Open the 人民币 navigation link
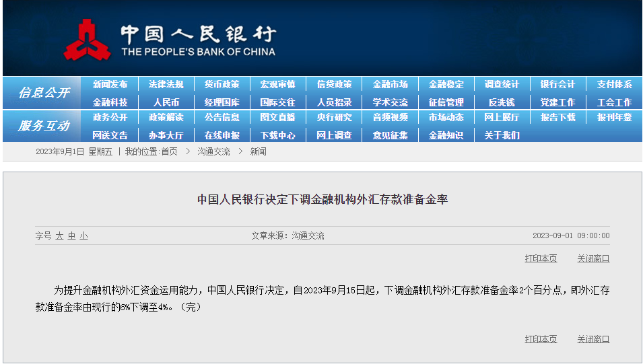643x364 pixels. pos(166,102)
